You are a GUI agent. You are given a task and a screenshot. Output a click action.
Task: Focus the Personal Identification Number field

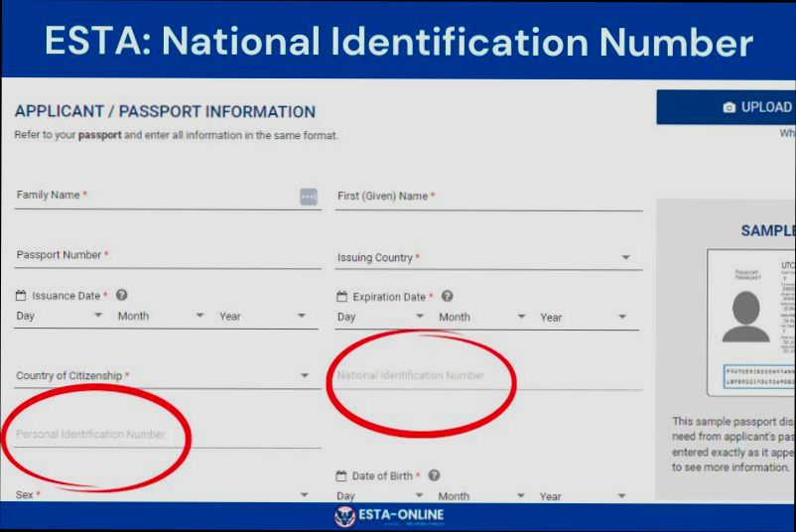(168, 435)
